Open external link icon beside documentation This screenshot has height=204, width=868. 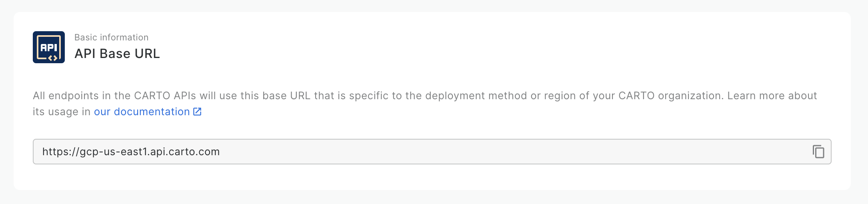click(197, 112)
